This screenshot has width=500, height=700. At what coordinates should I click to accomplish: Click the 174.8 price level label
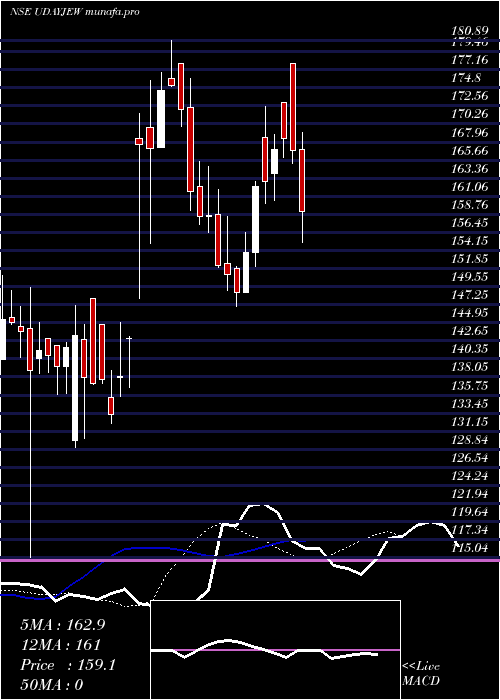[x=466, y=78]
